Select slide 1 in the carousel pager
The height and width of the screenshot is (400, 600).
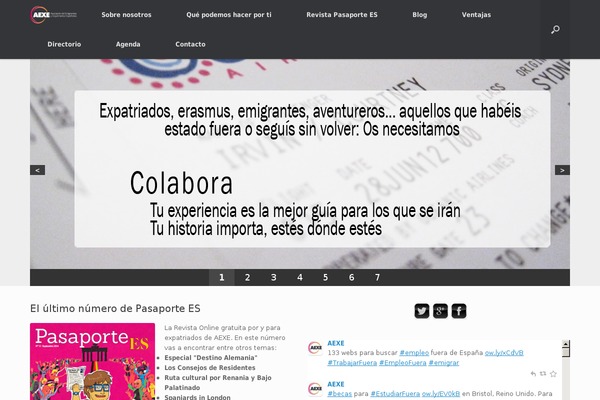click(x=222, y=277)
